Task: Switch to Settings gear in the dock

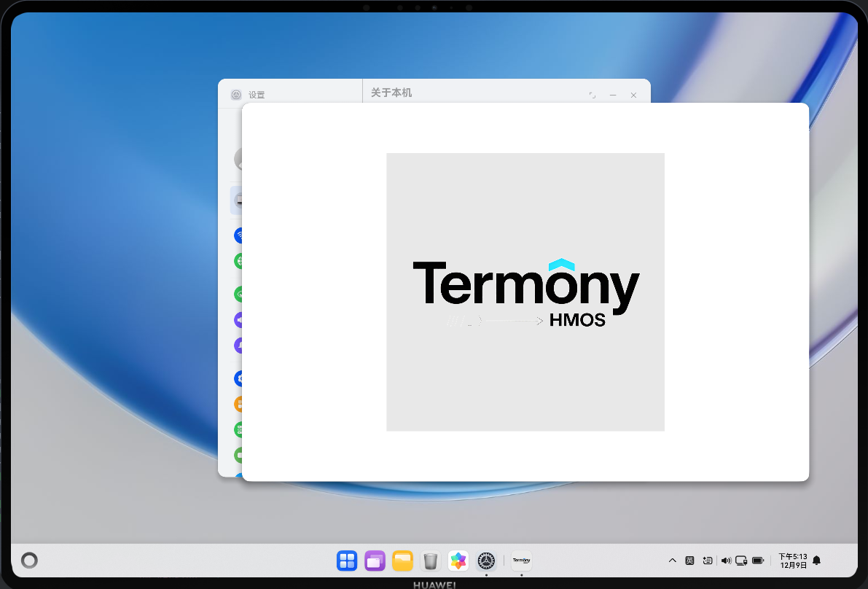Action: point(486,561)
